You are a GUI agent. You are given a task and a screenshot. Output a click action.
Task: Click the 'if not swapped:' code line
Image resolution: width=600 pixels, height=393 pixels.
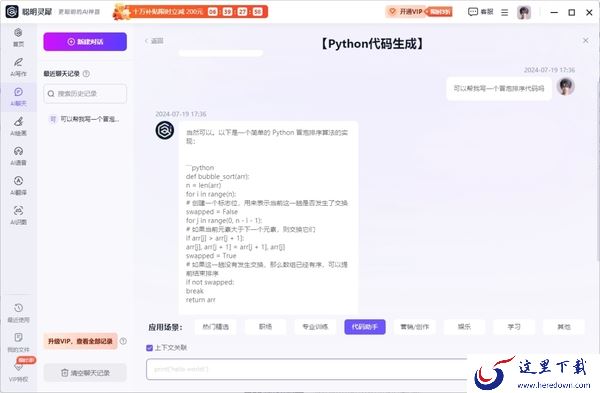coord(210,282)
